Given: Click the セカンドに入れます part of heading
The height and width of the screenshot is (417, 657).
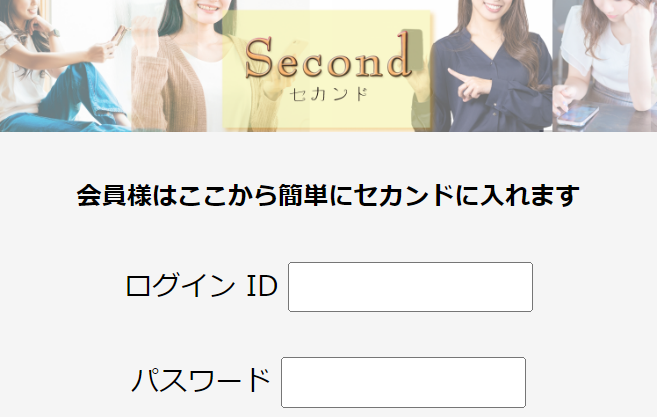Looking at the screenshot, I should (x=467, y=196).
